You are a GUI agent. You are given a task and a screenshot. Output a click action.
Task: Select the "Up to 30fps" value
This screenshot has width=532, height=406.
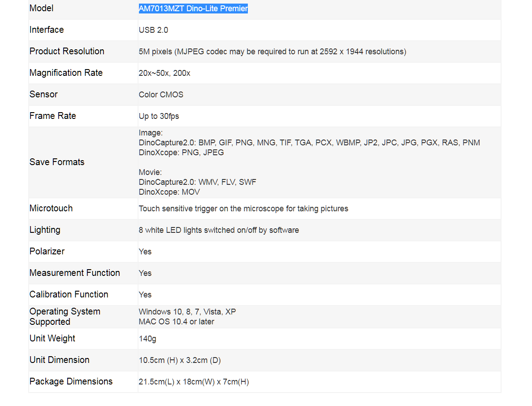click(159, 116)
